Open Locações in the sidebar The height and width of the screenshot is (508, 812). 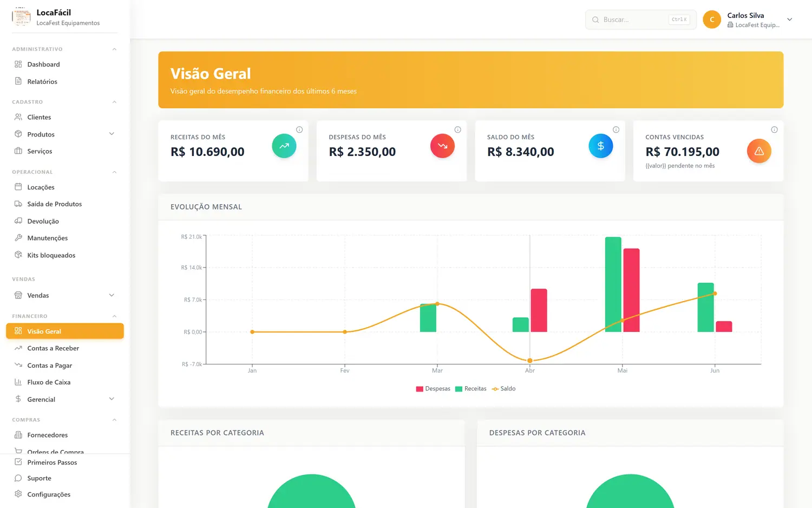click(65, 187)
